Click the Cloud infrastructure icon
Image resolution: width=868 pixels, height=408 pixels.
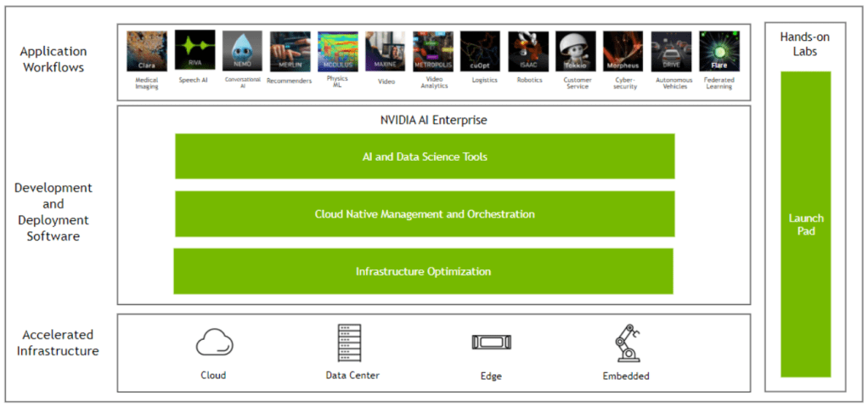click(x=213, y=343)
